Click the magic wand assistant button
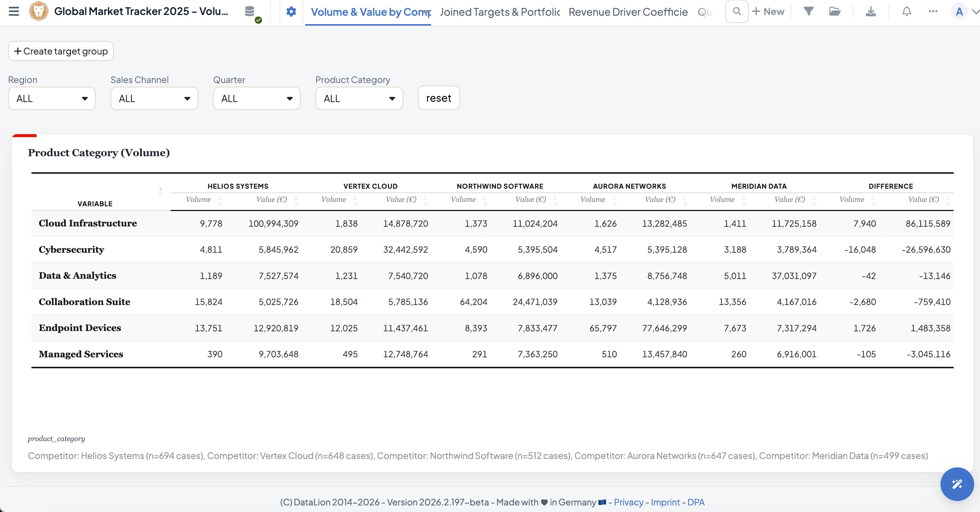 pos(957,484)
